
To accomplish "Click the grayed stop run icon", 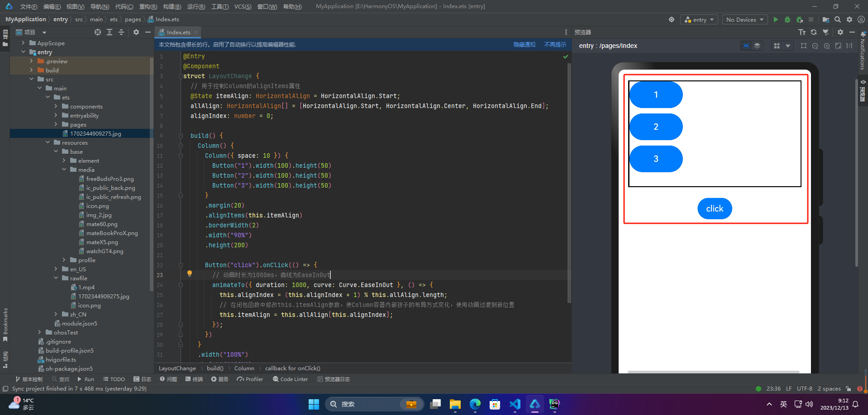I will point(811,19).
